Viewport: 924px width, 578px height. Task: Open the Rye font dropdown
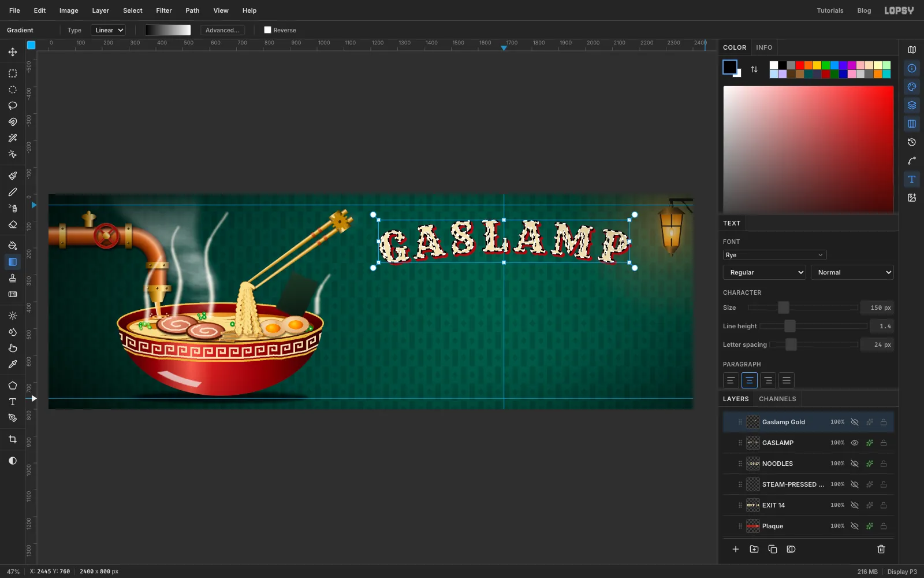[x=774, y=255]
